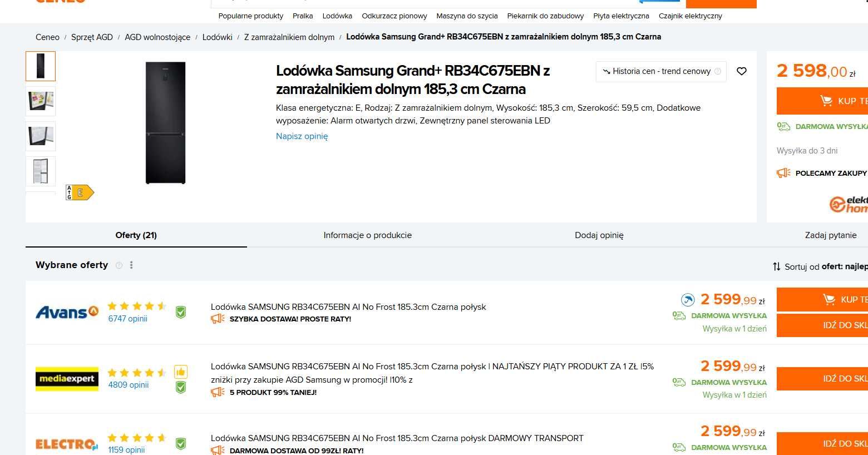Open 6747 opinii for Avans

click(x=128, y=319)
